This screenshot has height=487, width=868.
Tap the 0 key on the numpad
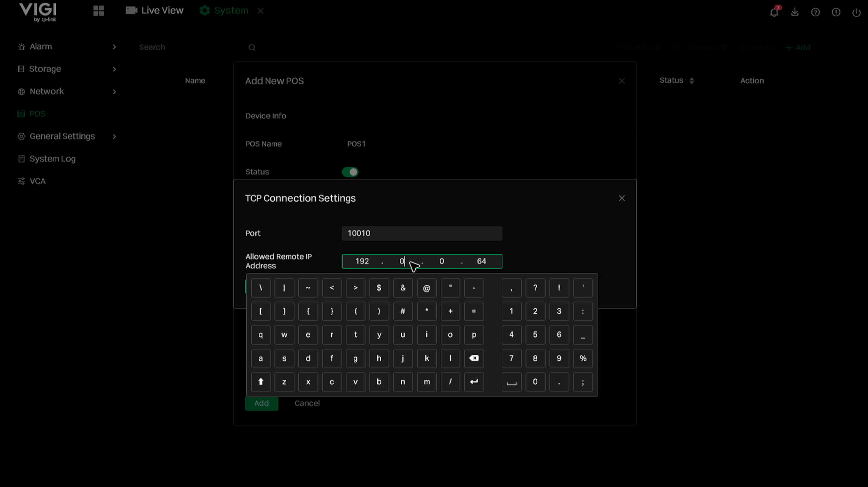(x=535, y=382)
